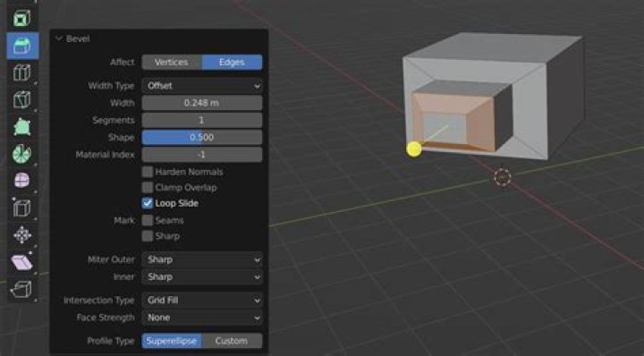Viewport: 644px width, 356px height.
Task: Adjust the Shape 0.500 slider
Action: 201,138
